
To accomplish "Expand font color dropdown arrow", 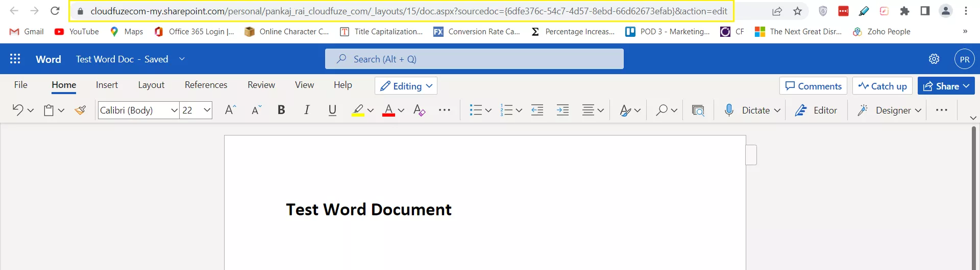I will (401, 110).
